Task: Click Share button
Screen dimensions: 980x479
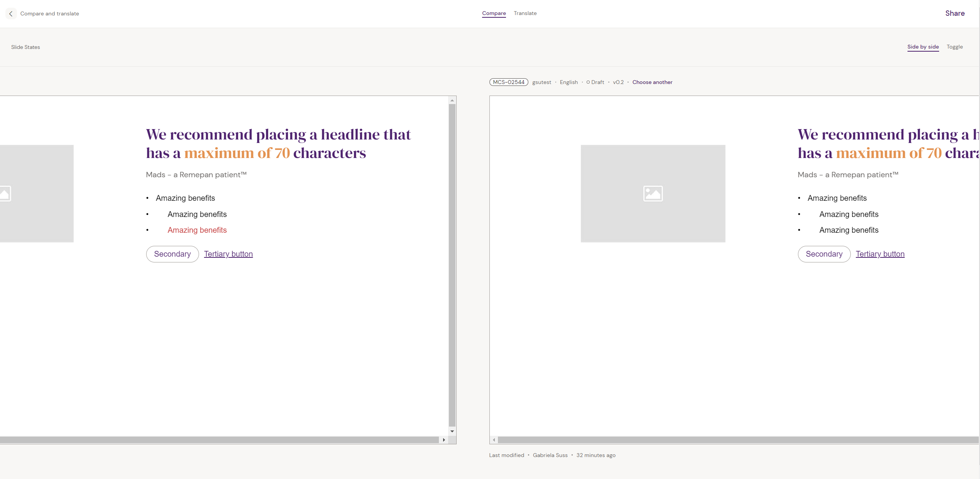Action: (x=955, y=13)
